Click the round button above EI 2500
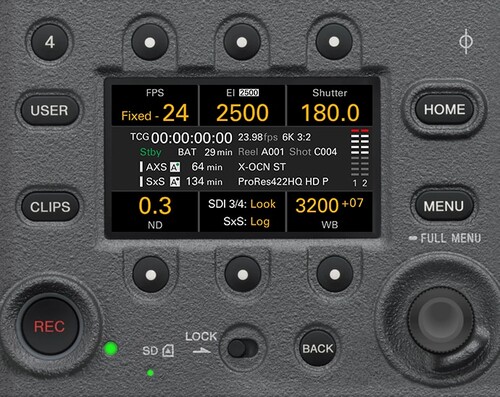500x397 pixels. coord(242,43)
